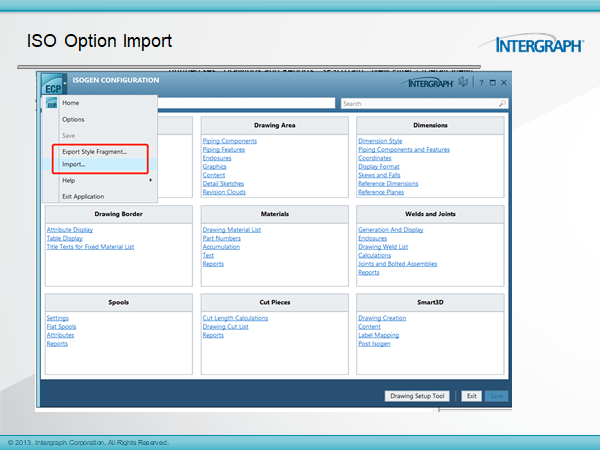Choose Exit Application in the menu
The image size is (600, 450).
[83, 196]
